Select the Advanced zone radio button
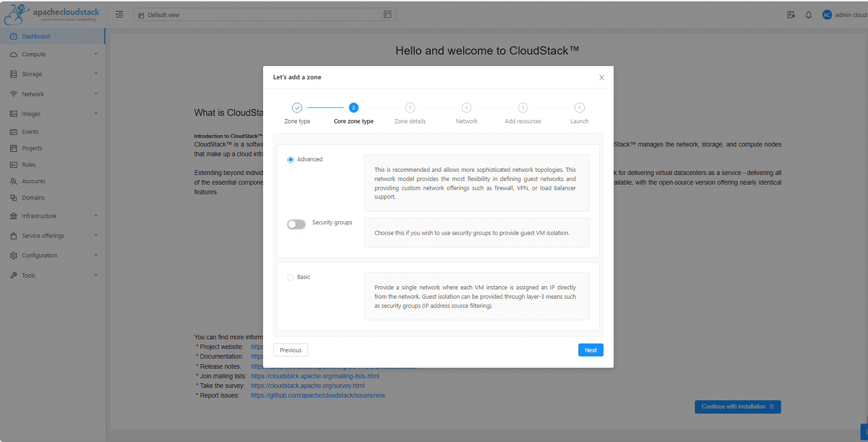 click(291, 160)
